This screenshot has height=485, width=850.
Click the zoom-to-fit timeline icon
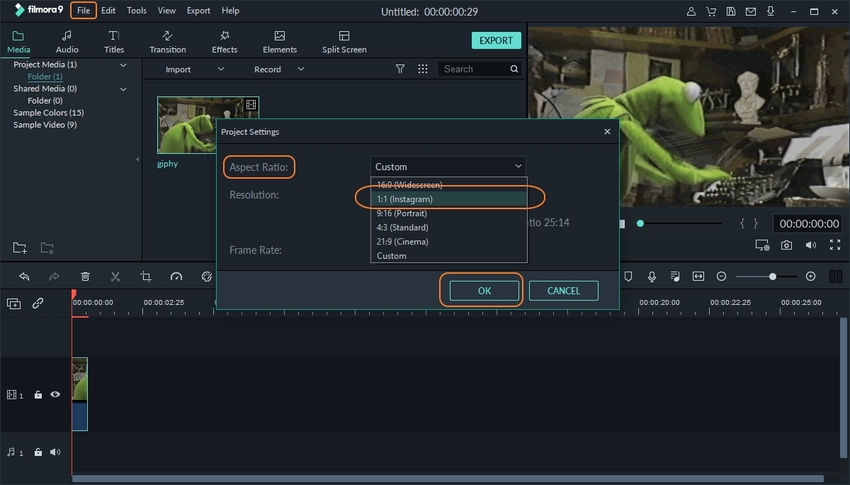tap(698, 276)
